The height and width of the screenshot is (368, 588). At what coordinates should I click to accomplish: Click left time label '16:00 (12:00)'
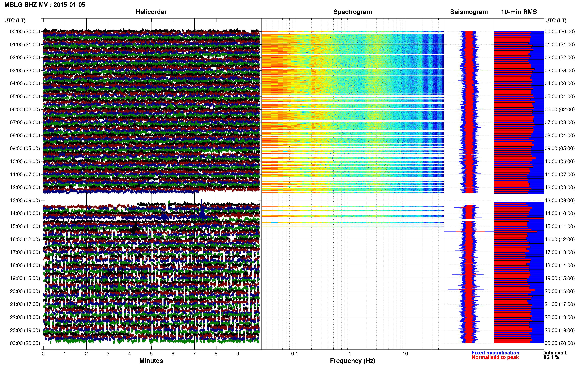(25, 239)
